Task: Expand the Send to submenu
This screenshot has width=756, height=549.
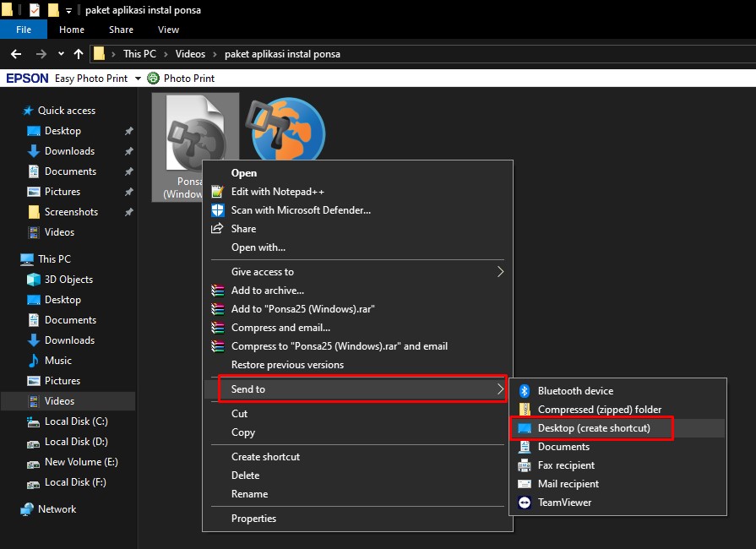Action: click(x=358, y=389)
